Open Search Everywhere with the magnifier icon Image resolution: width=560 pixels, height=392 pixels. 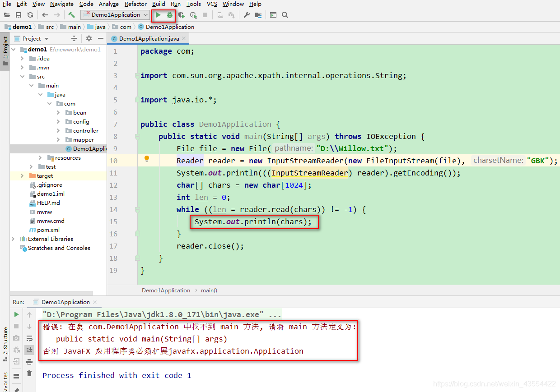click(285, 15)
